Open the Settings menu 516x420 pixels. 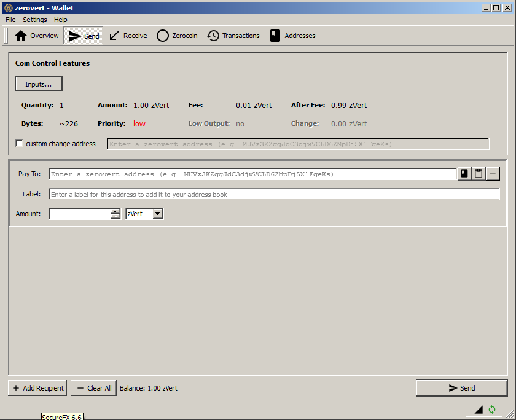(x=35, y=20)
